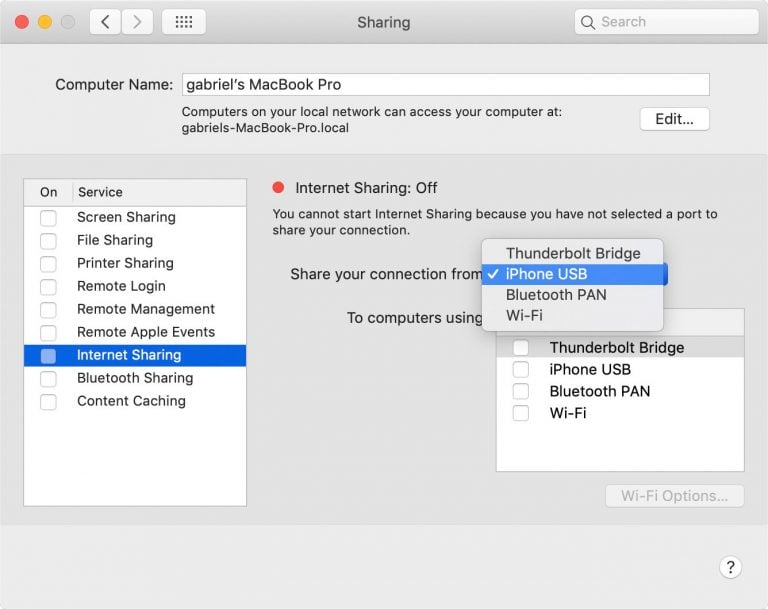
Task: Show all preferences grid icon
Action: pyautogui.click(x=183, y=22)
